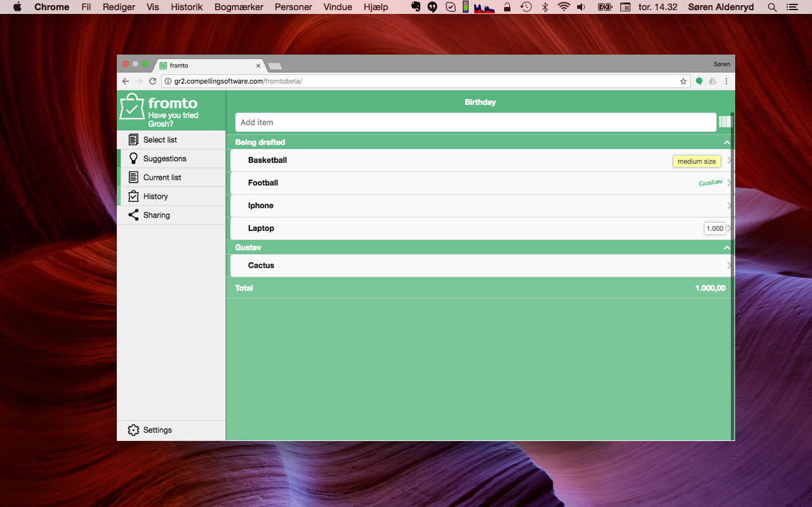812x507 pixels.
Task: Click the fromto shopping bag logo
Action: coord(132,107)
